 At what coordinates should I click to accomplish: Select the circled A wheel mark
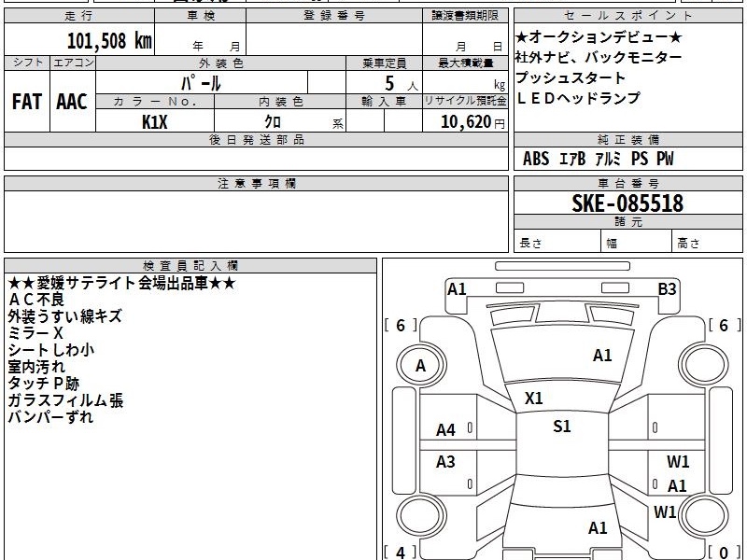[420, 366]
